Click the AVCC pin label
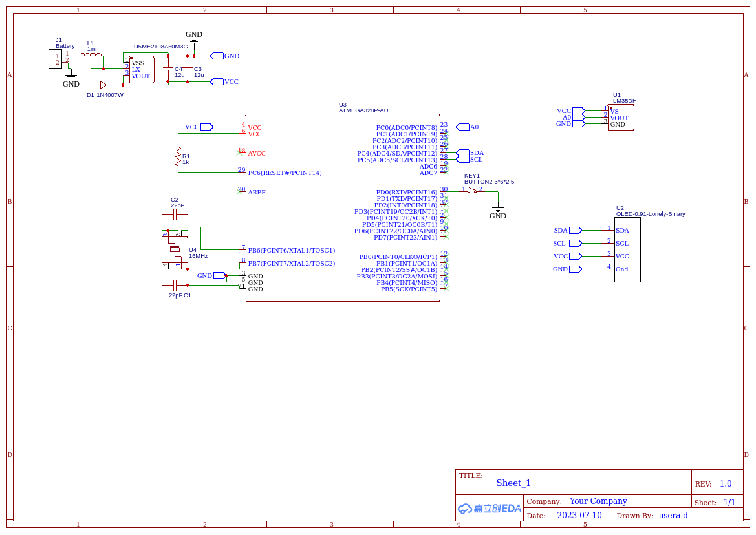Image resolution: width=756 pixels, height=535 pixels. (257, 154)
